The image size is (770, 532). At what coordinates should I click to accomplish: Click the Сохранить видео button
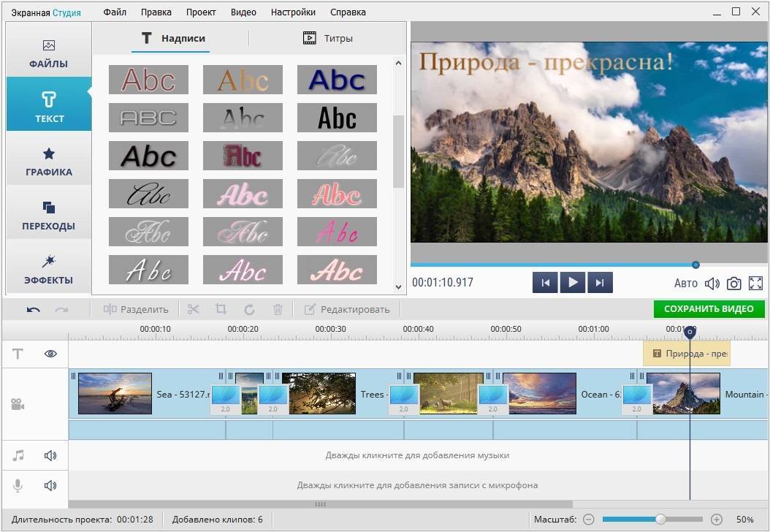(709, 309)
